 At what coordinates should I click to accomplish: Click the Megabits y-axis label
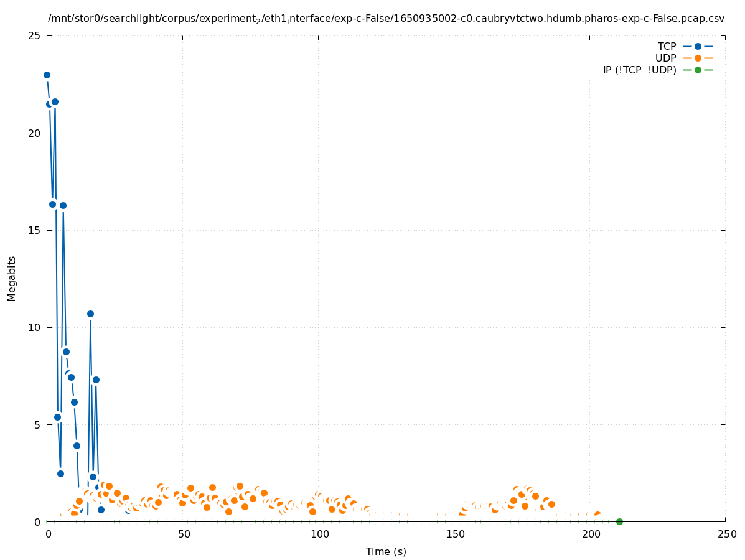click(12, 278)
